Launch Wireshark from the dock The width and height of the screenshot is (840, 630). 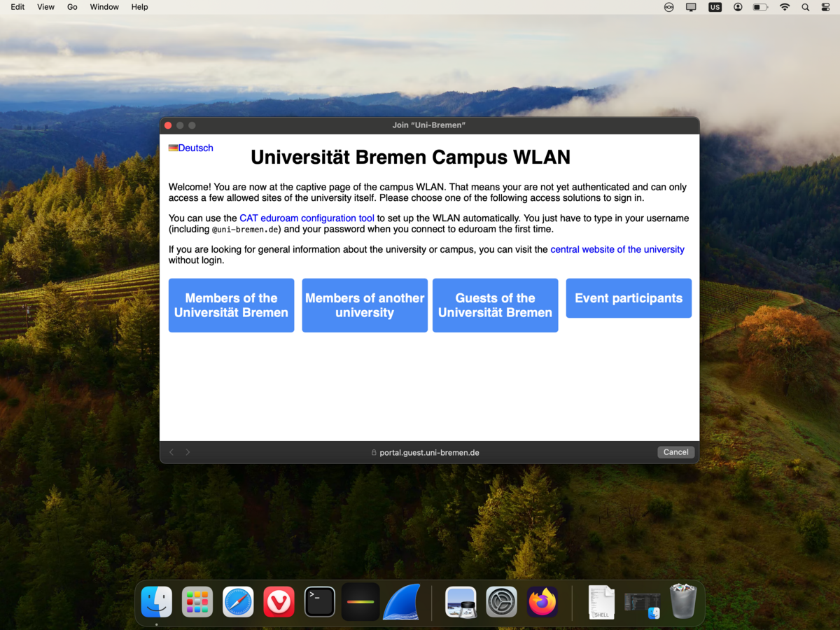pyautogui.click(x=401, y=602)
